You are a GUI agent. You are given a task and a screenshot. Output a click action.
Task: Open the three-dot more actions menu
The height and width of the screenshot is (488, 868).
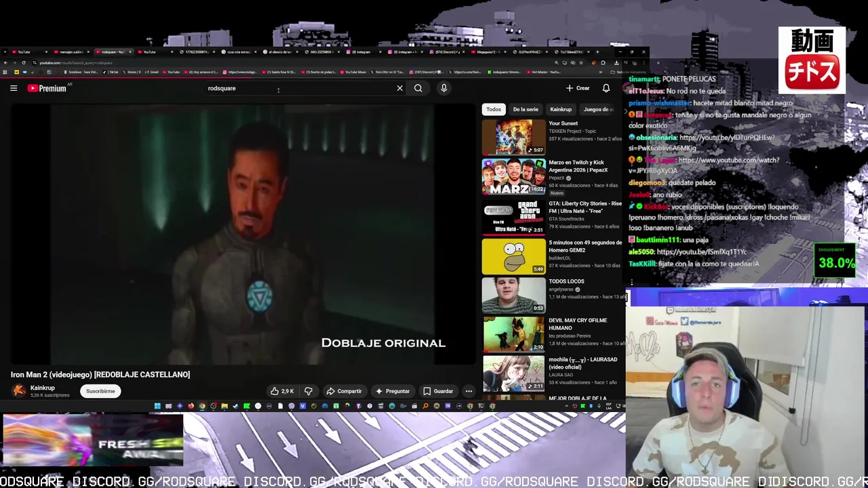tap(469, 391)
